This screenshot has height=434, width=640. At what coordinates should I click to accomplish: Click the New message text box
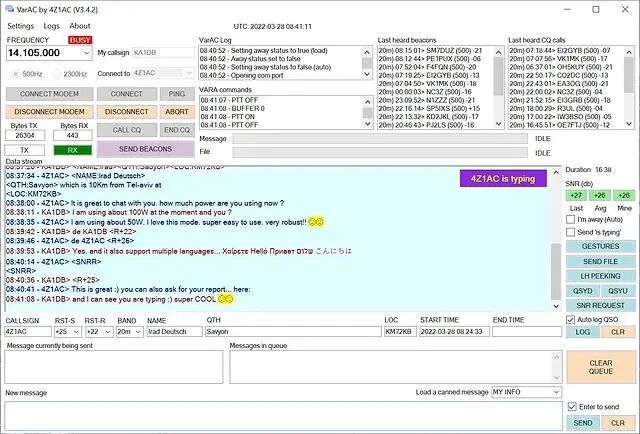click(283, 415)
